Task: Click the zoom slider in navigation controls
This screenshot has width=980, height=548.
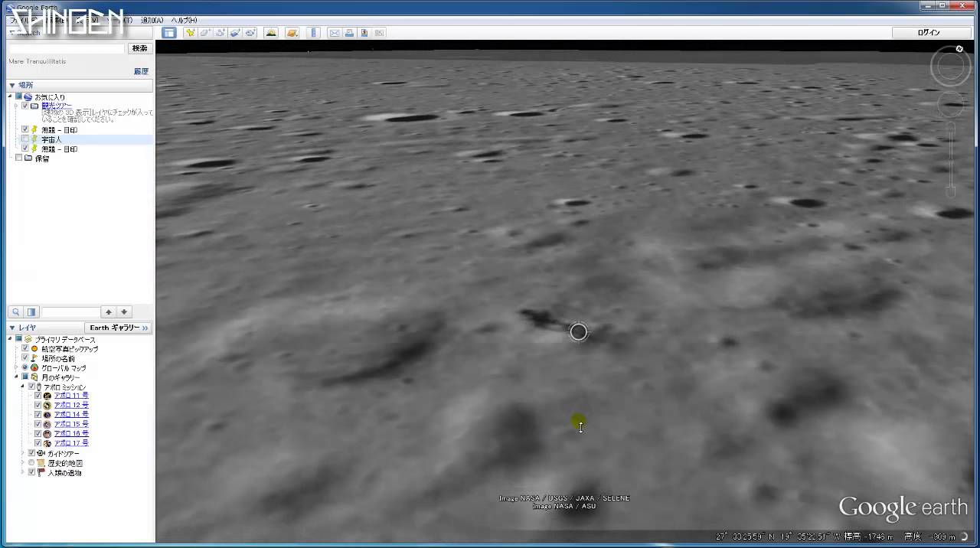Action: point(950,157)
